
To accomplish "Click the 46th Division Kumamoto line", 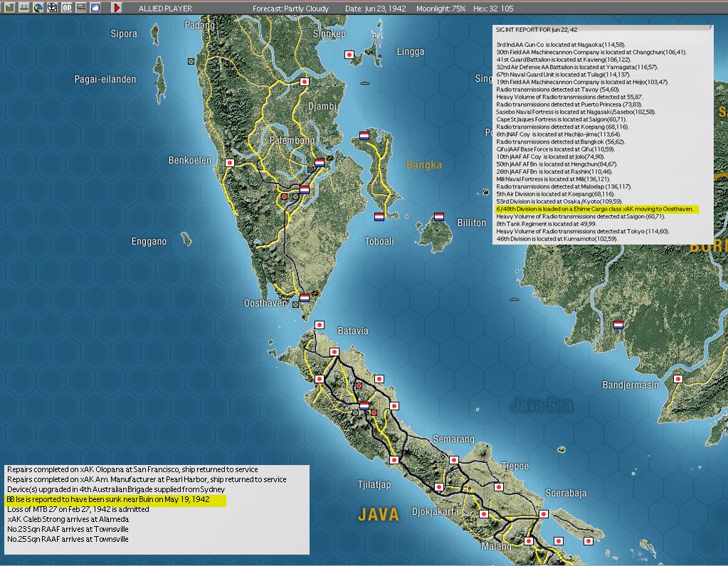I will [x=556, y=238].
